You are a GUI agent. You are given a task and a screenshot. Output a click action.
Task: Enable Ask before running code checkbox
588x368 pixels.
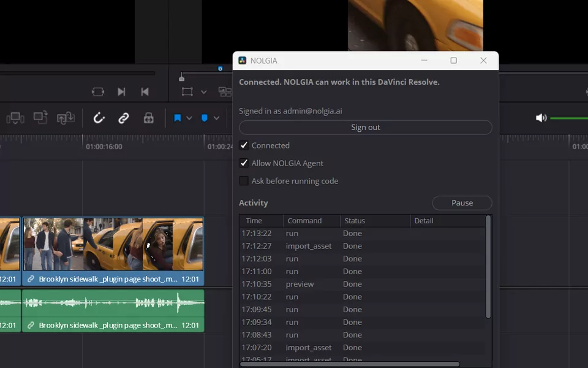point(244,181)
